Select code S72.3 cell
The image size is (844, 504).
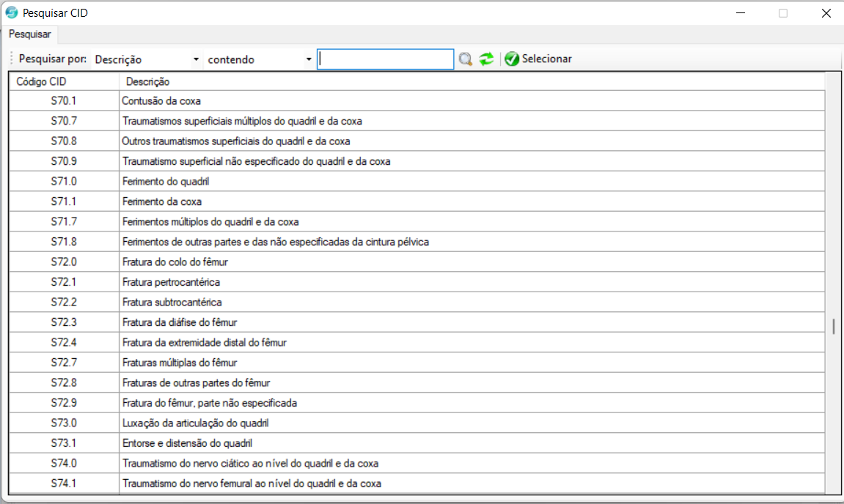tap(64, 322)
